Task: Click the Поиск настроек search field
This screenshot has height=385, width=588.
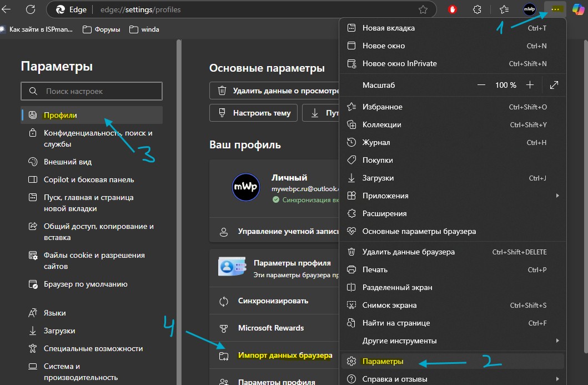Action: [x=92, y=91]
